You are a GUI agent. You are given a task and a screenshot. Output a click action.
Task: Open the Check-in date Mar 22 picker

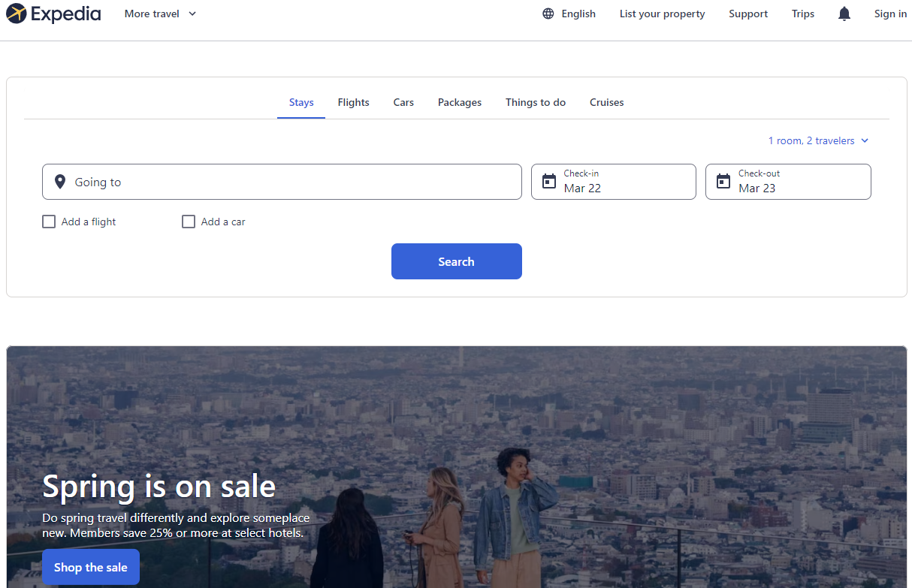click(x=614, y=182)
